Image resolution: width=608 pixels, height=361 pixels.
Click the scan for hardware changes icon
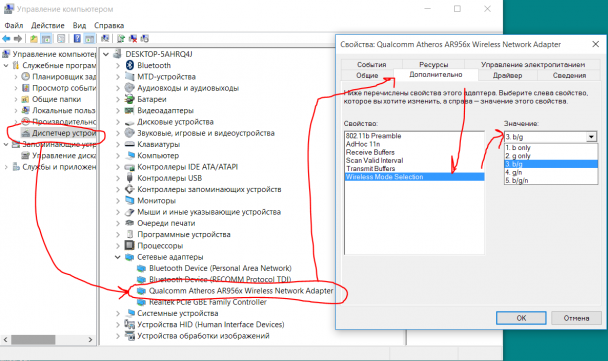click(x=105, y=38)
